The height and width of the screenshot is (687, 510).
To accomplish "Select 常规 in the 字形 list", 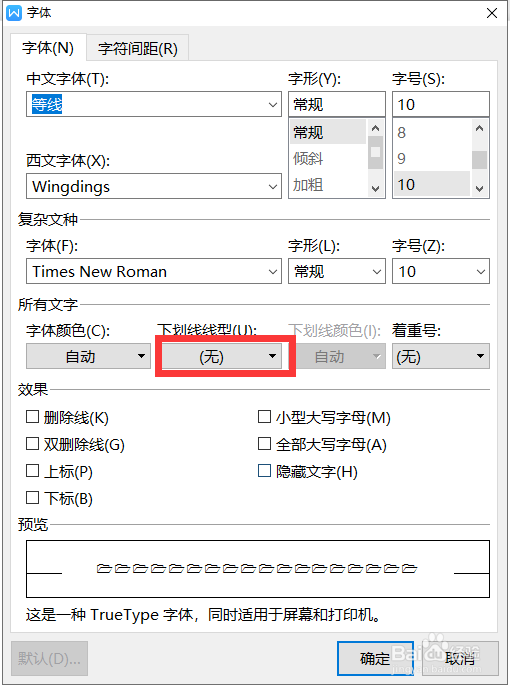I will [x=328, y=132].
